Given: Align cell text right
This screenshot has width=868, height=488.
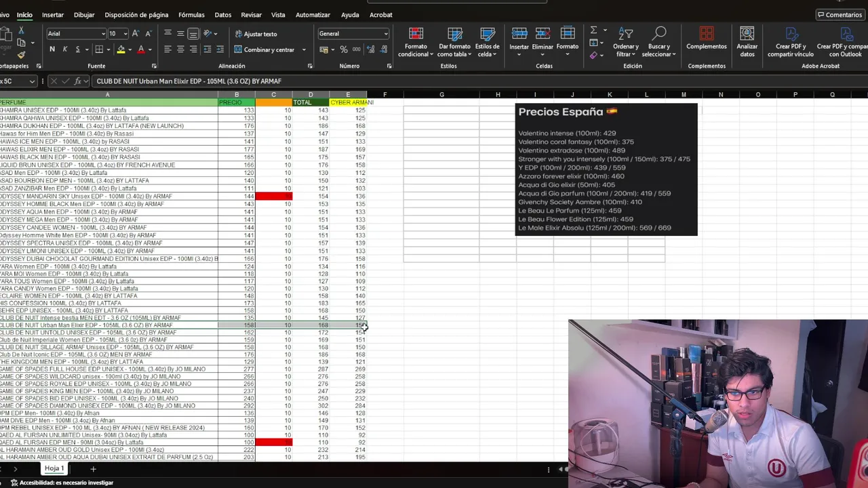Looking at the screenshot, I should pyautogui.click(x=193, y=49).
